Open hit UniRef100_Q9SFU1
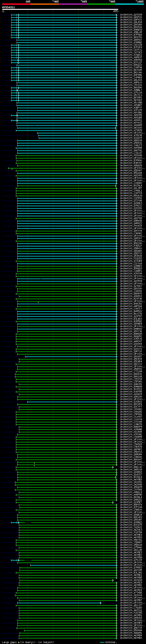The width and height of the screenshot is (146, 644). click(131, 17)
